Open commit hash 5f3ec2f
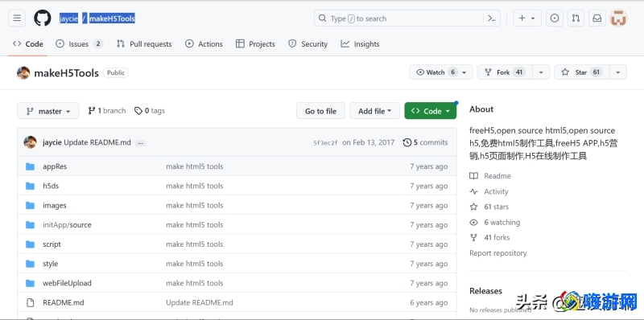The width and height of the screenshot is (644, 320). 325,143
